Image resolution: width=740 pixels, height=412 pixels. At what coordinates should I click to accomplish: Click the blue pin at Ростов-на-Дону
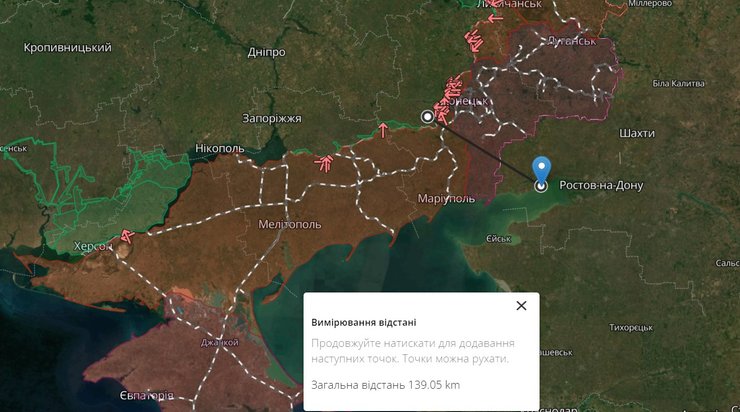(541, 170)
